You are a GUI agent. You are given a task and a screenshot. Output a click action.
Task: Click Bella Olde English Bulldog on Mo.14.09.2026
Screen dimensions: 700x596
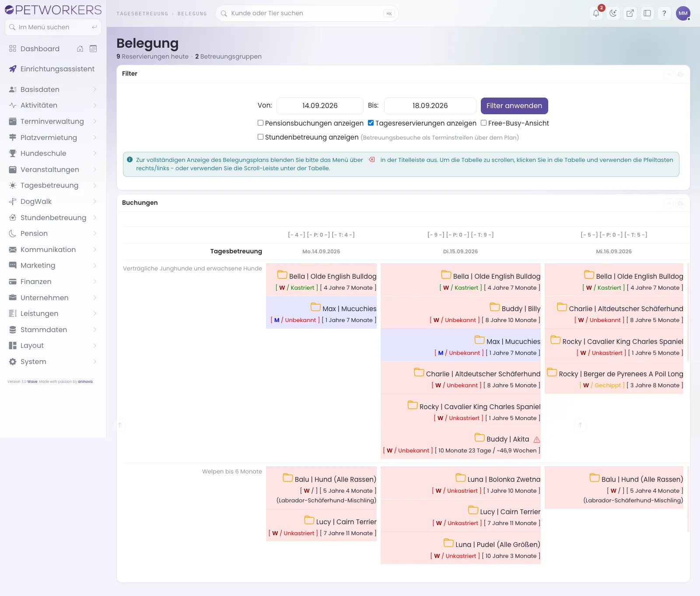332,276
